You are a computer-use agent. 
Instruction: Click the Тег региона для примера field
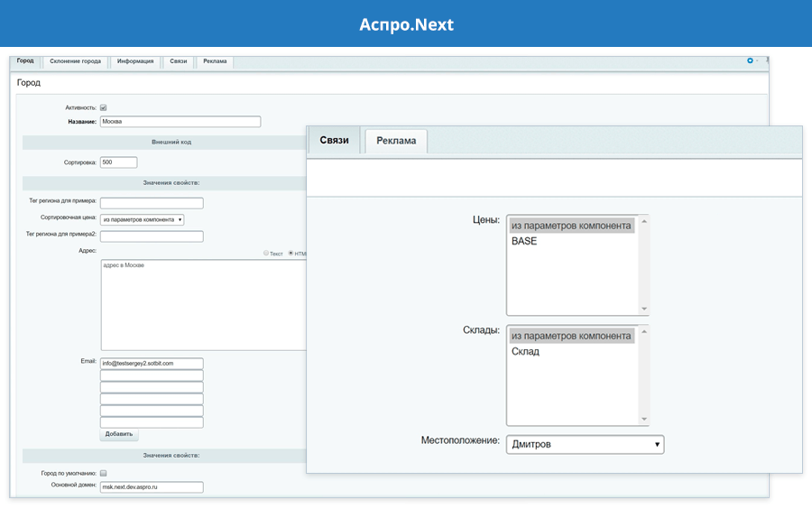coord(152,203)
